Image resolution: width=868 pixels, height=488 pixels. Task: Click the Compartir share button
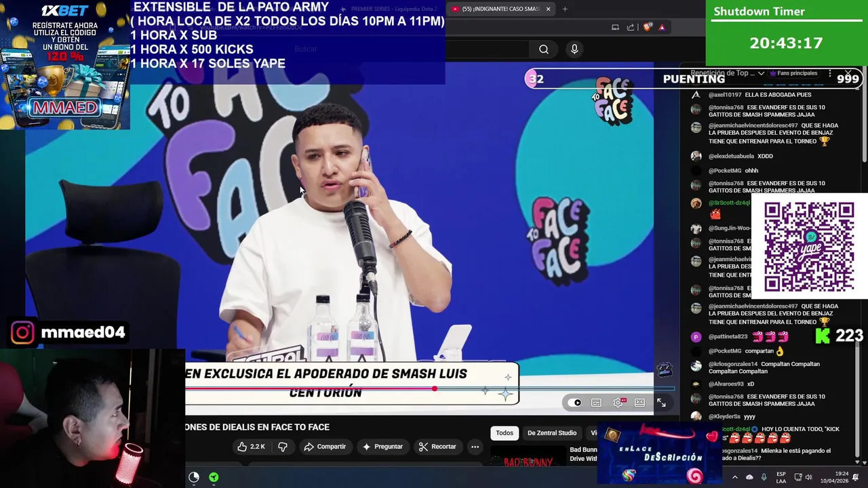[325, 447]
